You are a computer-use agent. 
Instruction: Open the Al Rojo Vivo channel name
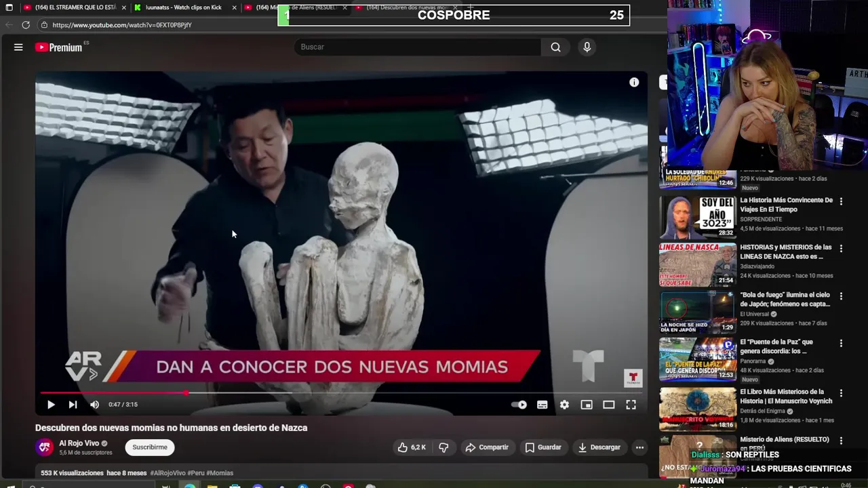pos(79,443)
